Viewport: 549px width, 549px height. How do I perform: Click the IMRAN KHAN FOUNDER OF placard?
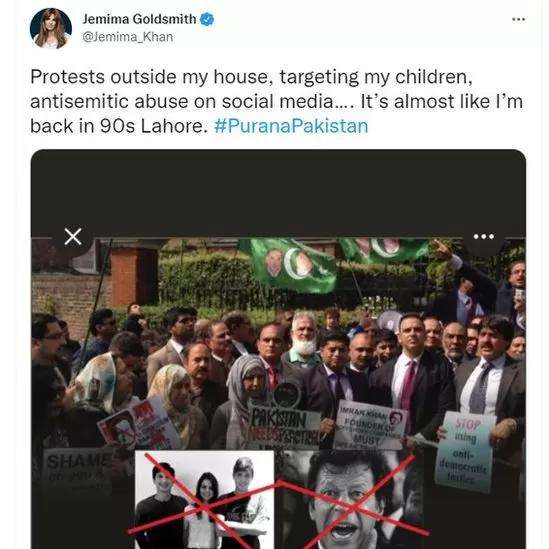pyautogui.click(x=370, y=426)
